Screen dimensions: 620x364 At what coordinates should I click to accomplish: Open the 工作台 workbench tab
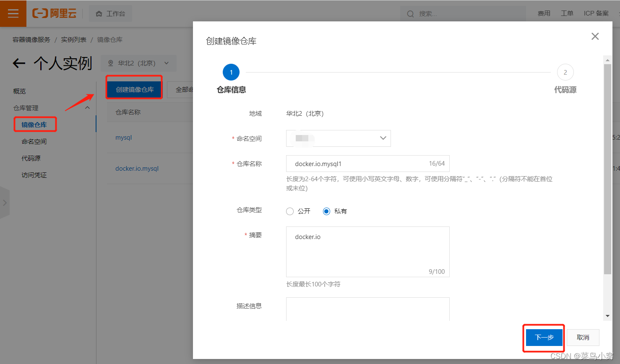(x=110, y=14)
